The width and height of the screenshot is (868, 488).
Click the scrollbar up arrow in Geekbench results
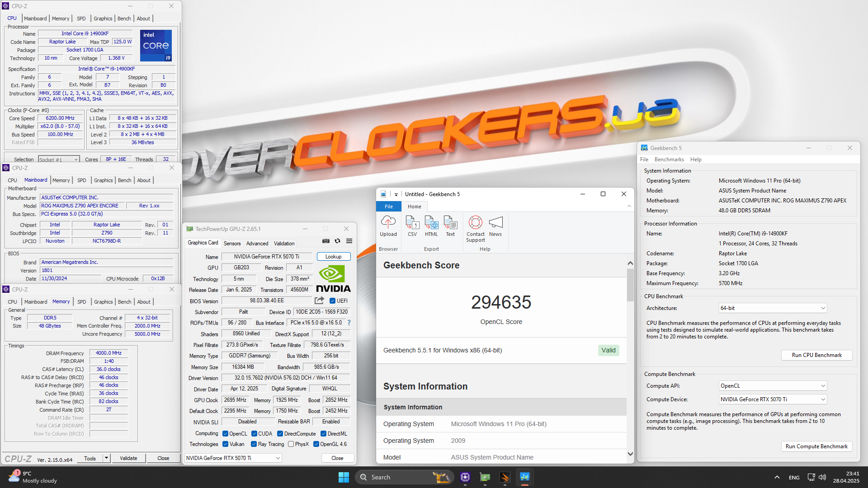click(630, 263)
